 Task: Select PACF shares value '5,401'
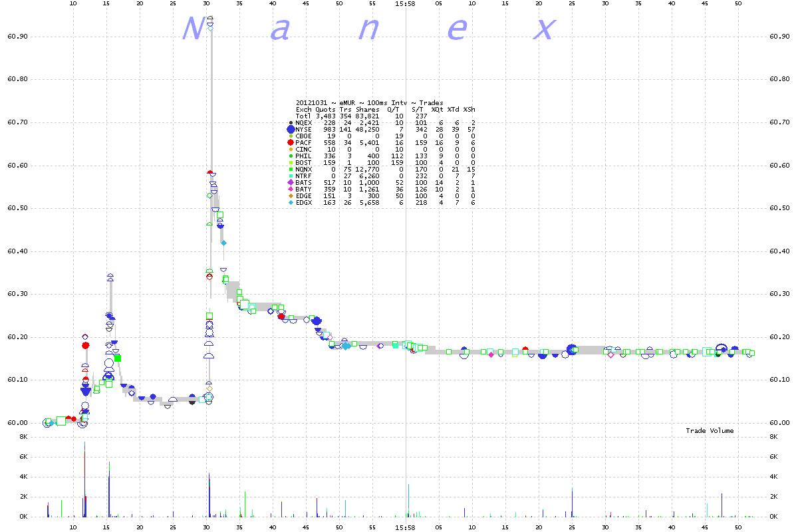(369, 143)
